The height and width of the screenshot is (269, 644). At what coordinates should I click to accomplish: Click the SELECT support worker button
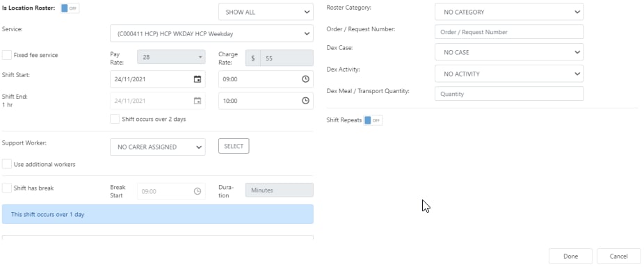click(234, 146)
